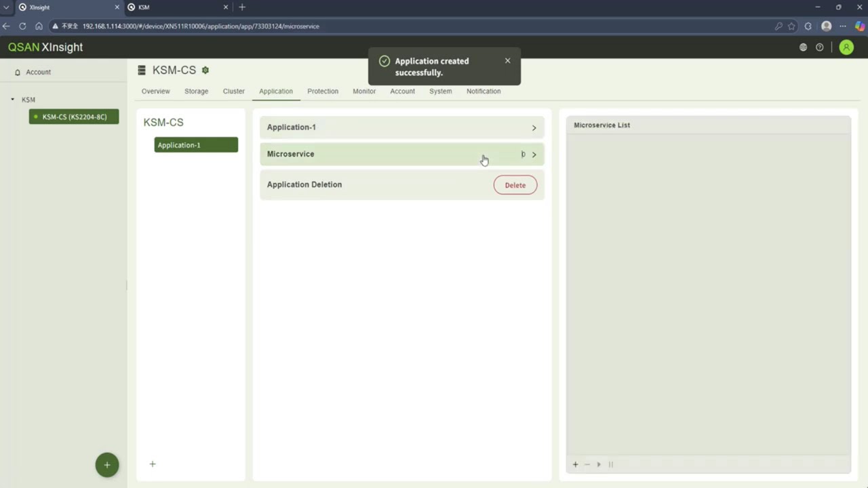868x488 pixels.
Task: Open the tab search dropdown
Action: (x=6, y=7)
